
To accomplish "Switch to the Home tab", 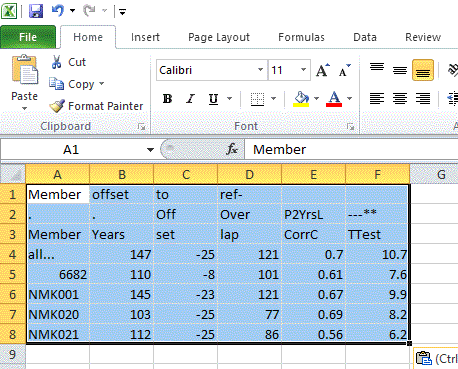I will coord(88,37).
